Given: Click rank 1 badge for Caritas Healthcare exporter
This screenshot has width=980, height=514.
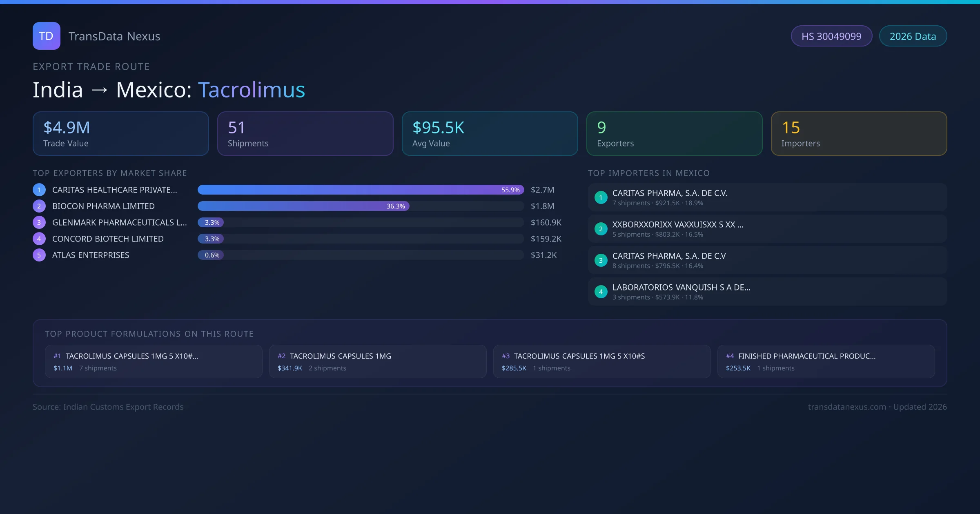Looking at the screenshot, I should (x=39, y=190).
